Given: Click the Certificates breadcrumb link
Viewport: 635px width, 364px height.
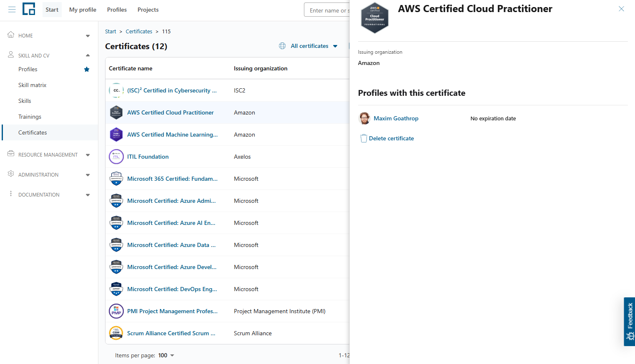Looking at the screenshot, I should (139, 31).
